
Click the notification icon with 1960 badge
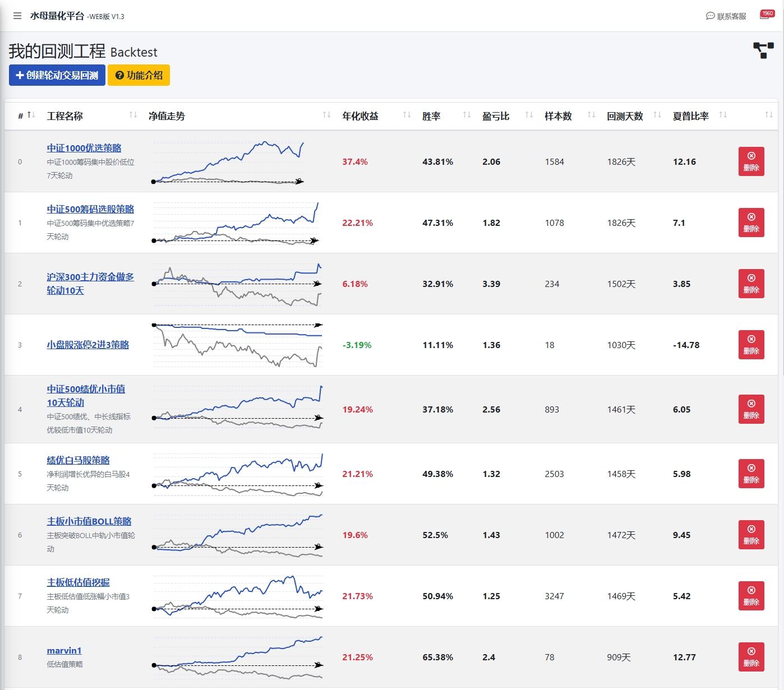coord(765,15)
